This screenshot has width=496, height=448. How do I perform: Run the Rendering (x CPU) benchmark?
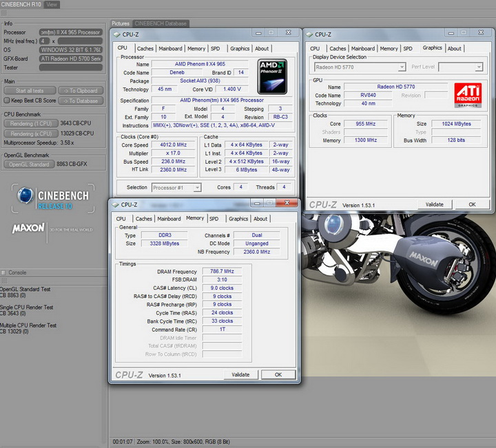[30, 133]
